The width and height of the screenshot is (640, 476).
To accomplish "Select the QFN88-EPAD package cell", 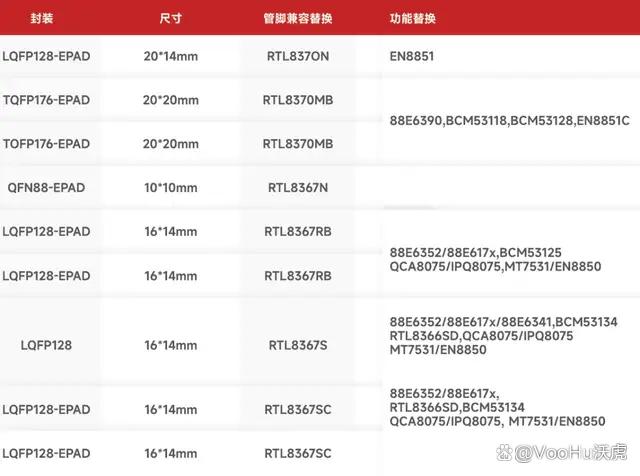I will pyautogui.click(x=46, y=188).
